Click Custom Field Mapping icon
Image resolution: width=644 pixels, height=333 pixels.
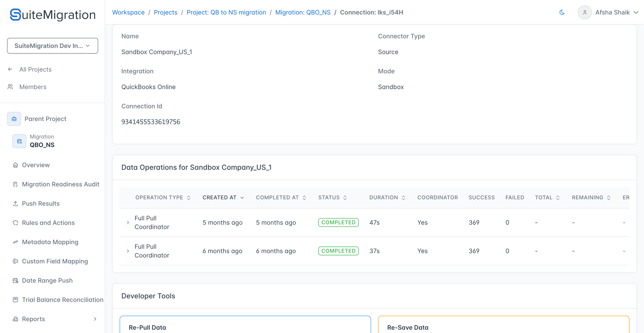click(x=15, y=261)
